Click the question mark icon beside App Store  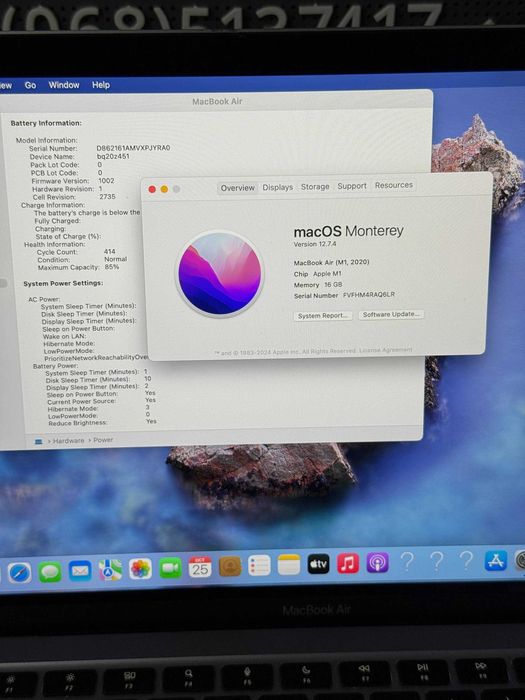[x=466, y=560]
